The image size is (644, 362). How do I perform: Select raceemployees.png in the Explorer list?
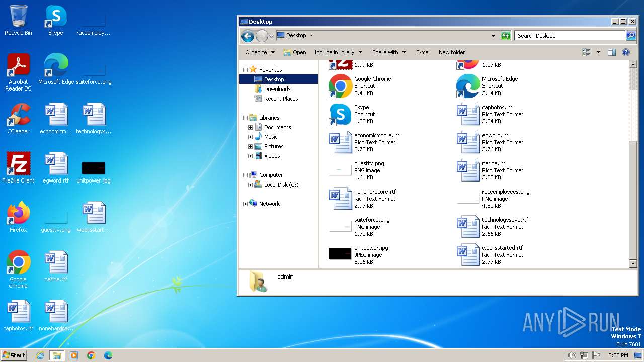pos(493,199)
